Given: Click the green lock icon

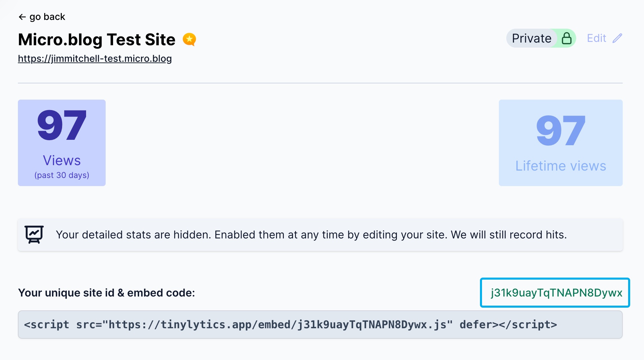Looking at the screenshot, I should (566, 38).
